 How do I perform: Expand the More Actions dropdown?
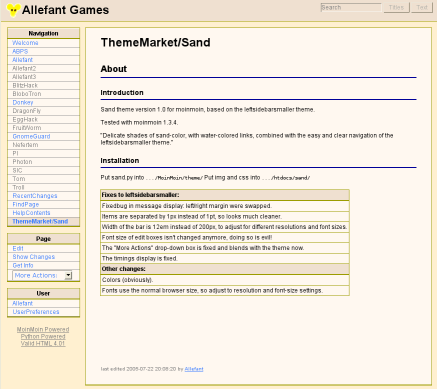coord(42,275)
